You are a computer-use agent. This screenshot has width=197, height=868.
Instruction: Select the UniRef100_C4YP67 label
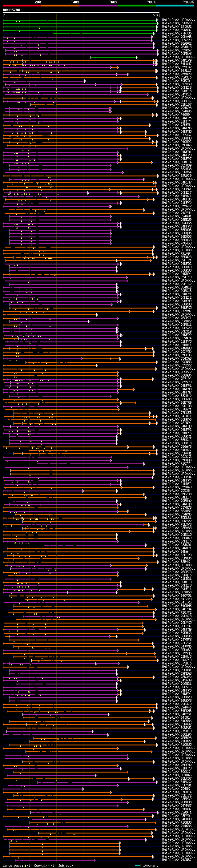(x=177, y=805)
